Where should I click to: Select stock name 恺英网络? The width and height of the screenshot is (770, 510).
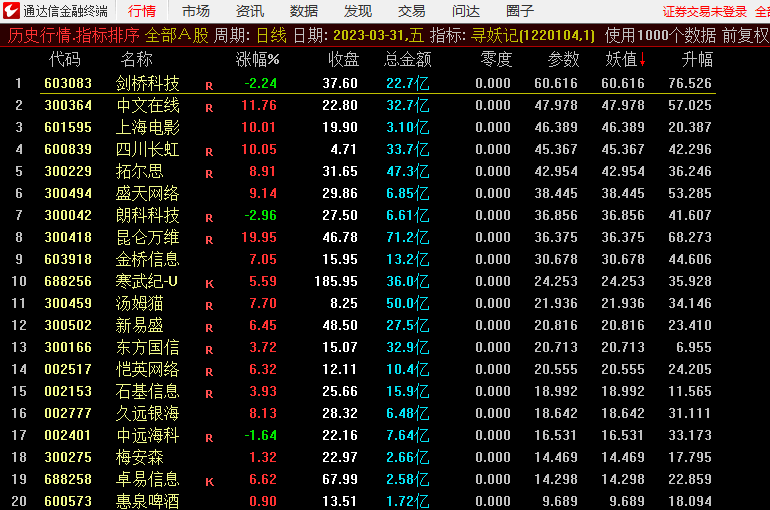pos(148,369)
